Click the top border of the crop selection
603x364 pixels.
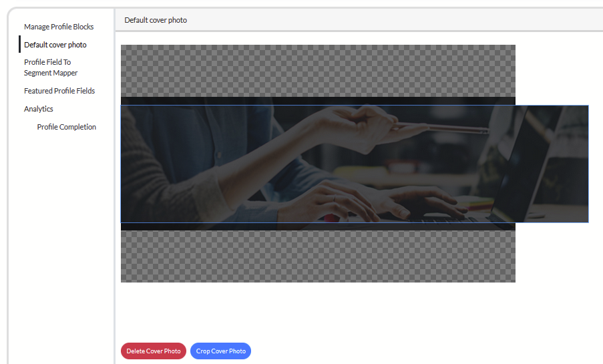point(354,105)
